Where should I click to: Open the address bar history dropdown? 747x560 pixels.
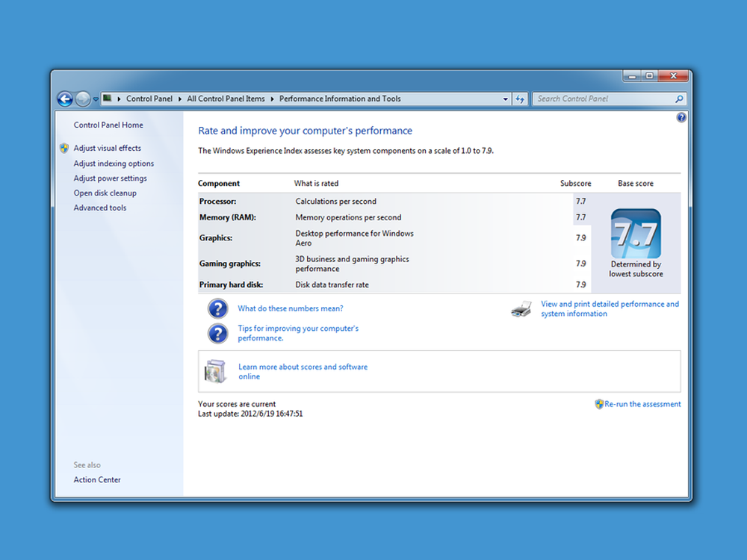[x=505, y=99]
